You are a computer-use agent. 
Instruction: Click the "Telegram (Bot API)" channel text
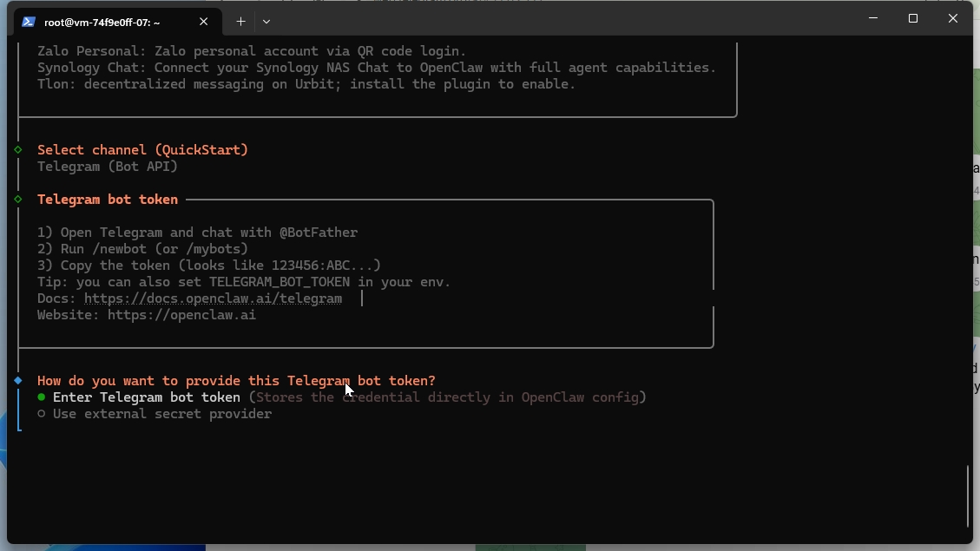coord(108,167)
